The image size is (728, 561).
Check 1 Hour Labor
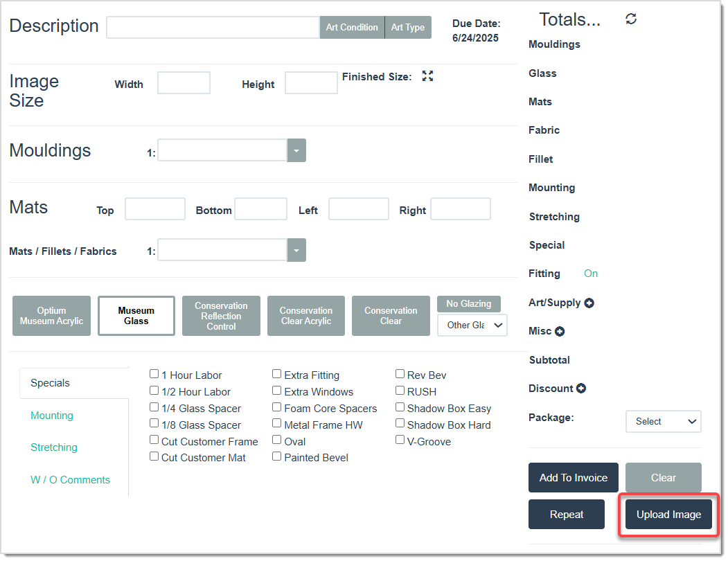click(154, 374)
